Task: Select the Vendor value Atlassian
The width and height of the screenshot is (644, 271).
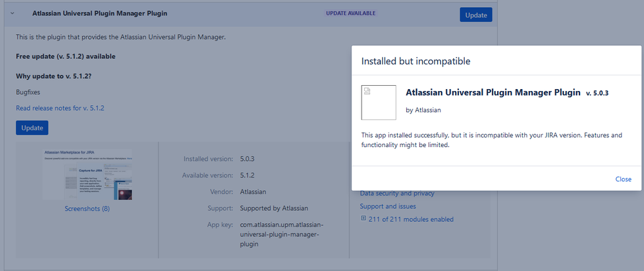Action: [x=253, y=192]
